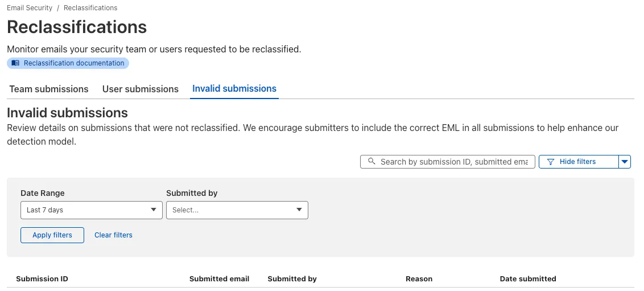Open the Reclassification documentation link
Image resolution: width=644 pixels, height=291 pixels.
(x=74, y=63)
